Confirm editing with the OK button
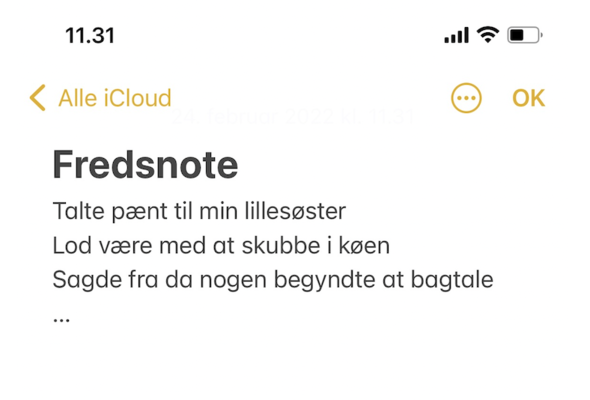The width and height of the screenshot is (590, 400). (x=528, y=98)
